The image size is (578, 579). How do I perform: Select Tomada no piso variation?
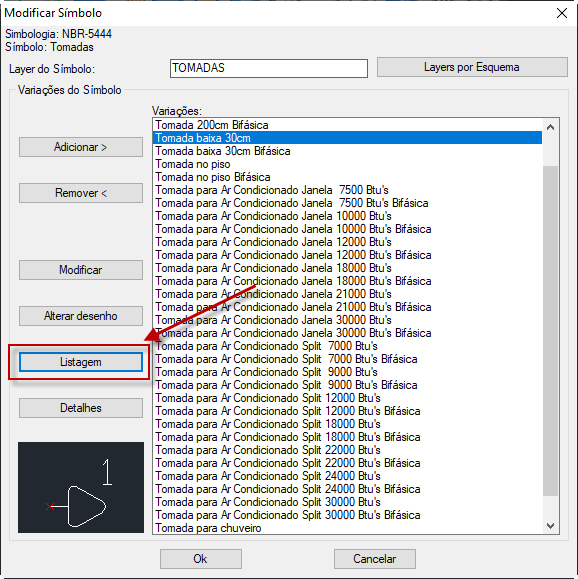click(347, 164)
